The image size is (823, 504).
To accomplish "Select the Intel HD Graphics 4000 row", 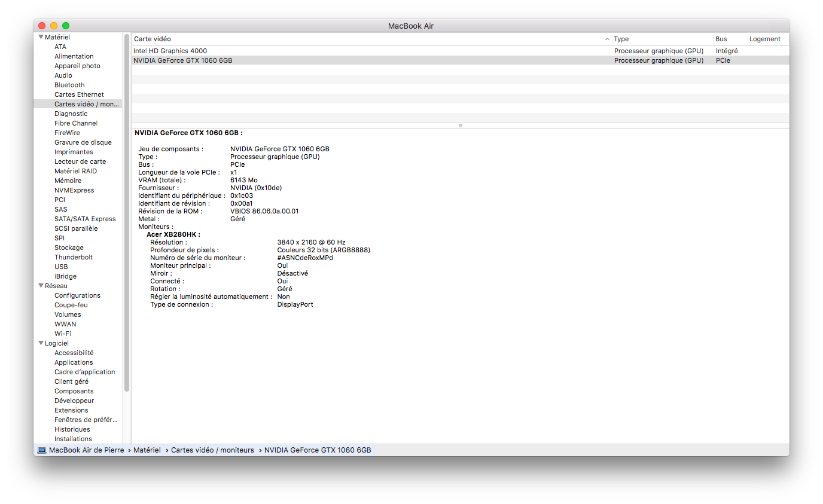I will [460, 51].
